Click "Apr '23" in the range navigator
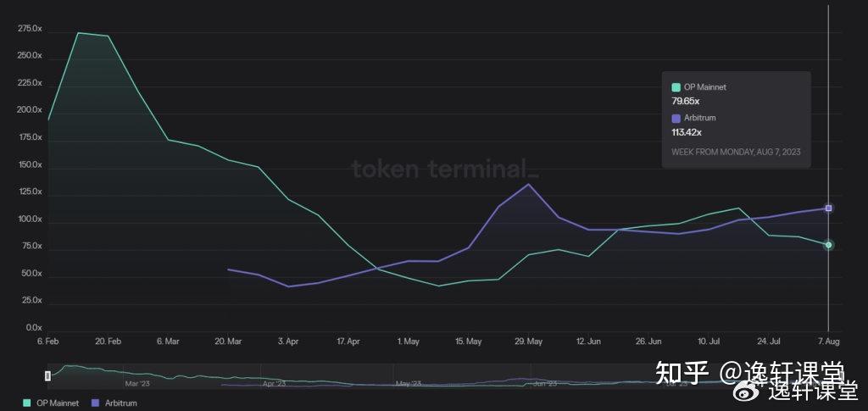 [x=273, y=383]
